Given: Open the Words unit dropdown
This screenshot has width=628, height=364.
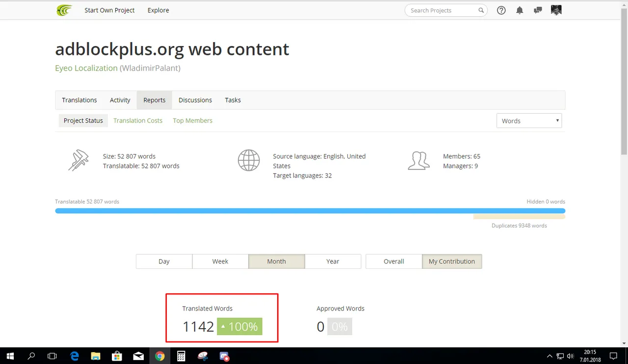Looking at the screenshot, I should tap(529, 121).
